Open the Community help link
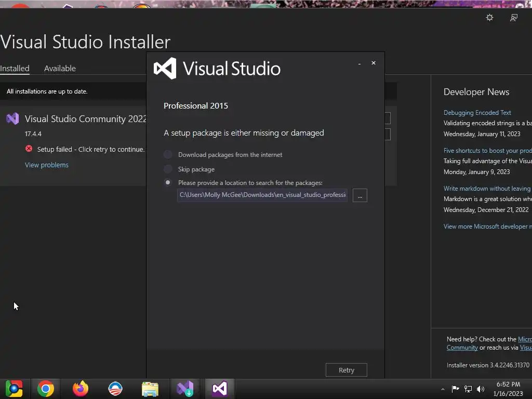 [x=462, y=348]
